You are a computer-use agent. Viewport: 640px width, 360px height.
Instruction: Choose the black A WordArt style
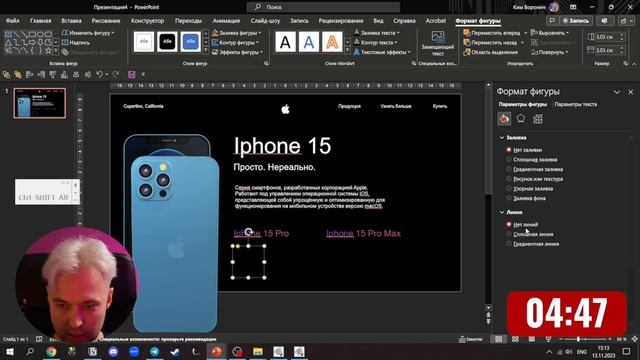pos(285,42)
